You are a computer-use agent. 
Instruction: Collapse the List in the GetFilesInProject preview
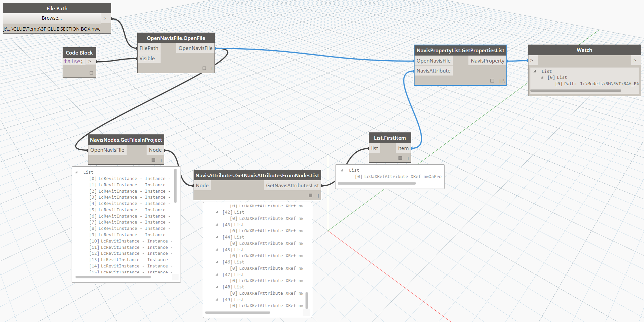pos(77,172)
